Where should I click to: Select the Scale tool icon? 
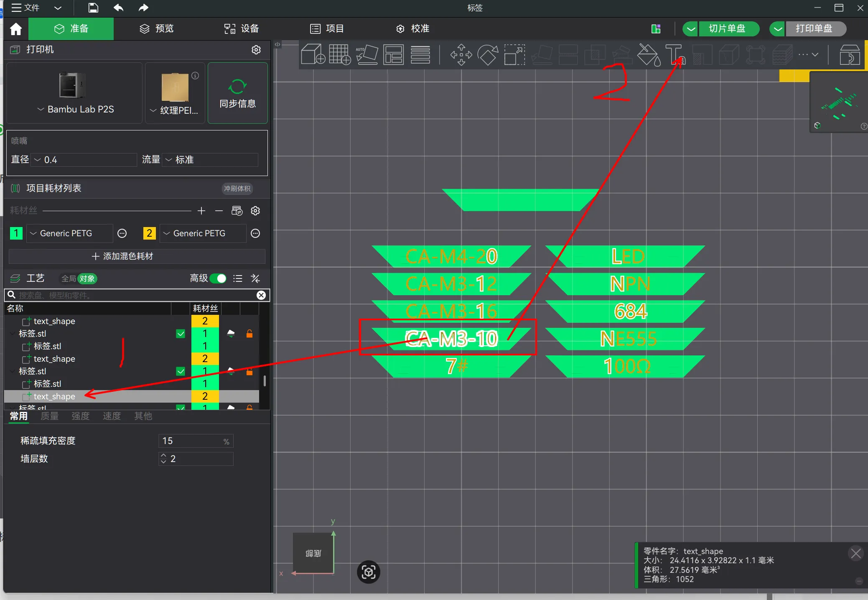514,54
